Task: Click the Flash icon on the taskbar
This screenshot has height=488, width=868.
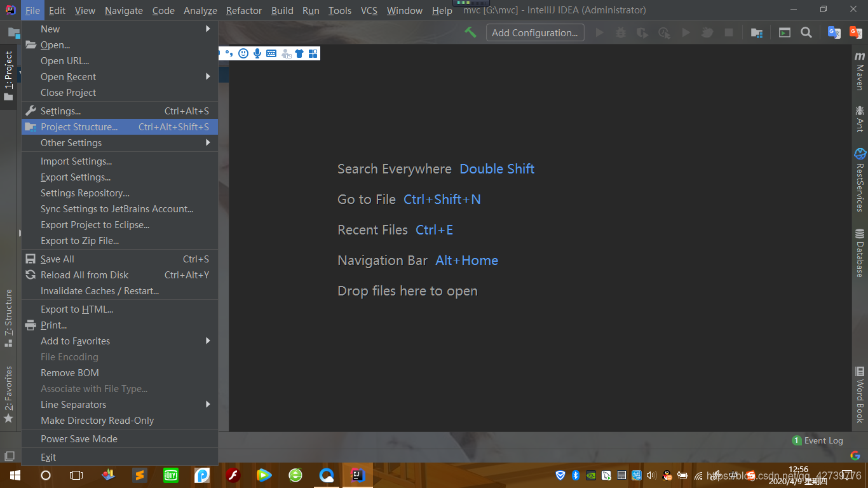Action: coord(233,475)
